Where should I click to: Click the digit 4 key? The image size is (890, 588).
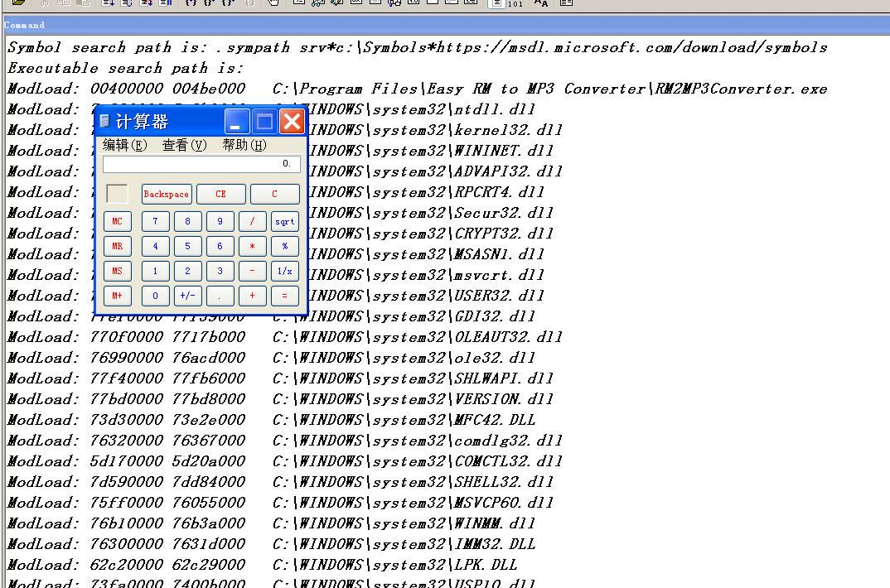tap(155, 246)
